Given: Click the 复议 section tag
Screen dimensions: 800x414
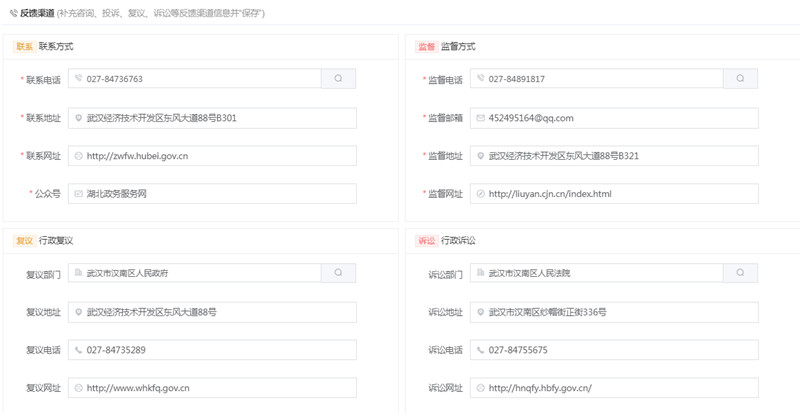Looking at the screenshot, I should click(x=24, y=241).
